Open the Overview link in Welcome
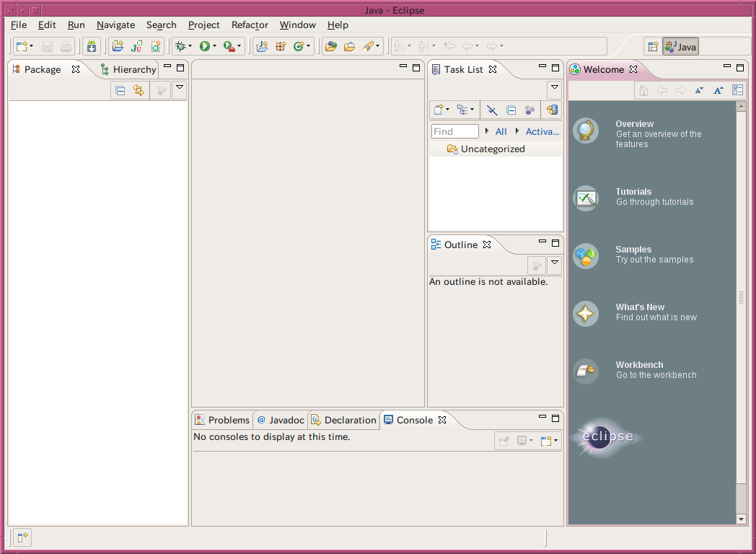The height and width of the screenshot is (554, 756). [635, 124]
